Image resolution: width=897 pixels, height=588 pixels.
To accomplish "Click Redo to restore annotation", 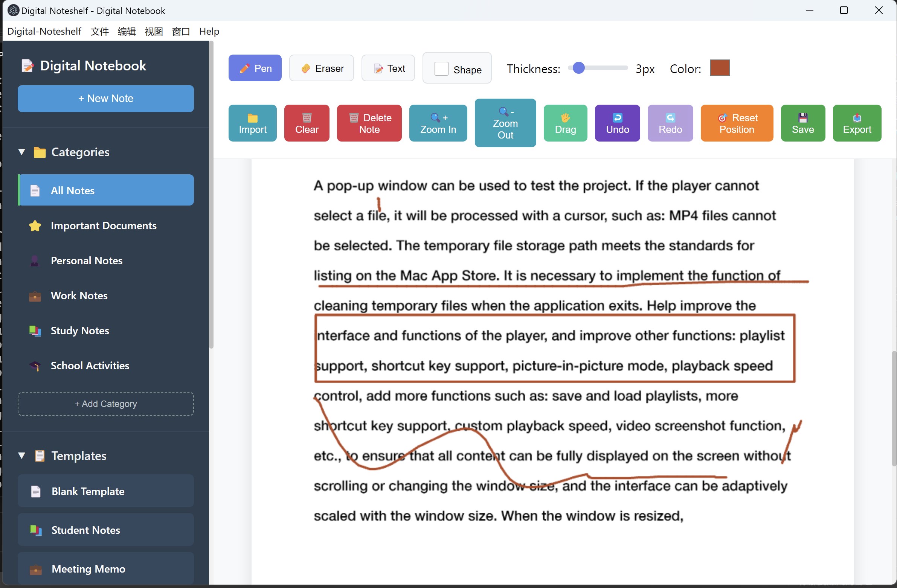I will [670, 123].
